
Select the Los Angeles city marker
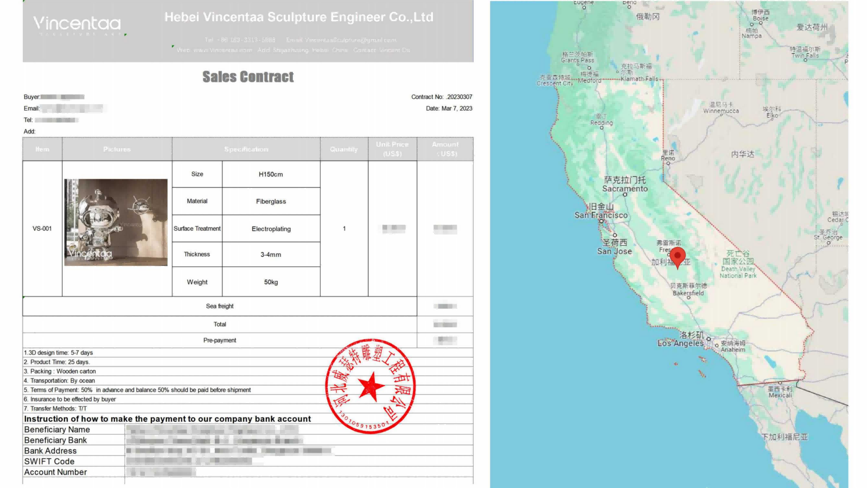point(709,339)
